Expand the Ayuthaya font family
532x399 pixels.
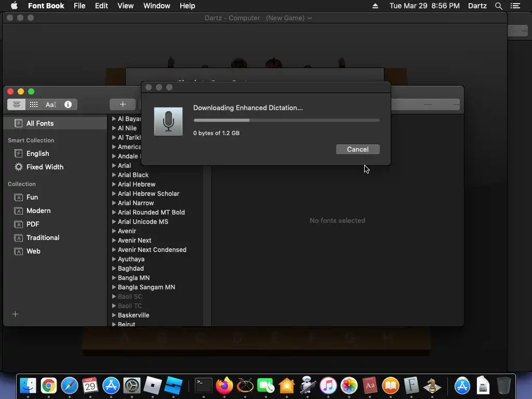tap(114, 259)
